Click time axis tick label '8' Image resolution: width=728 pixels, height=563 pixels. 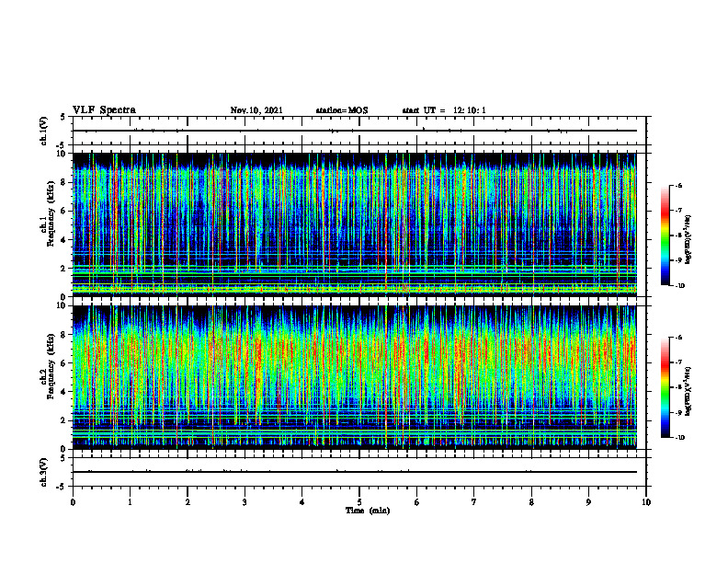point(531,502)
